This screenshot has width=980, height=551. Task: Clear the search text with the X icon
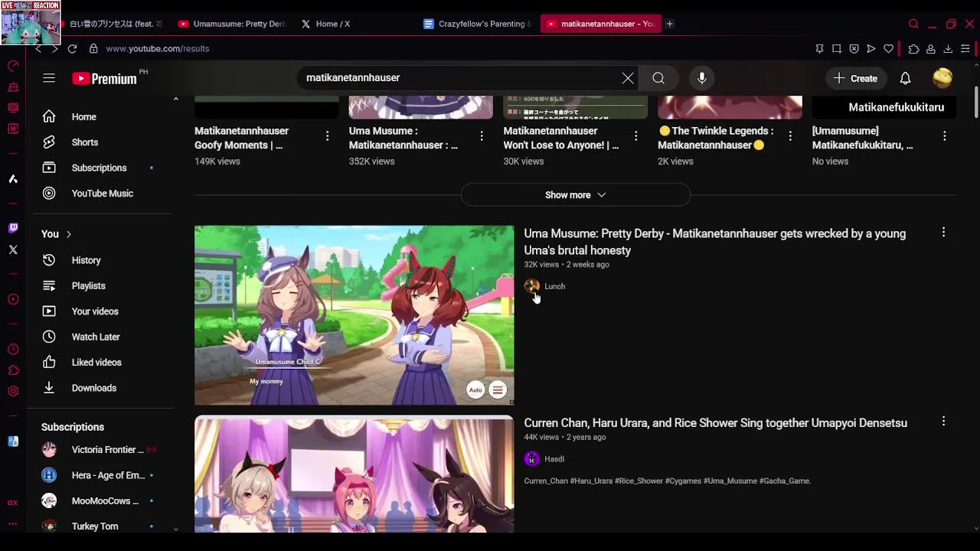pos(628,78)
